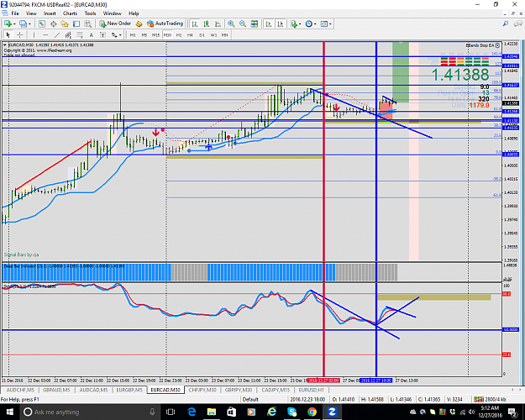Toggle chart auto scroll

269,24
